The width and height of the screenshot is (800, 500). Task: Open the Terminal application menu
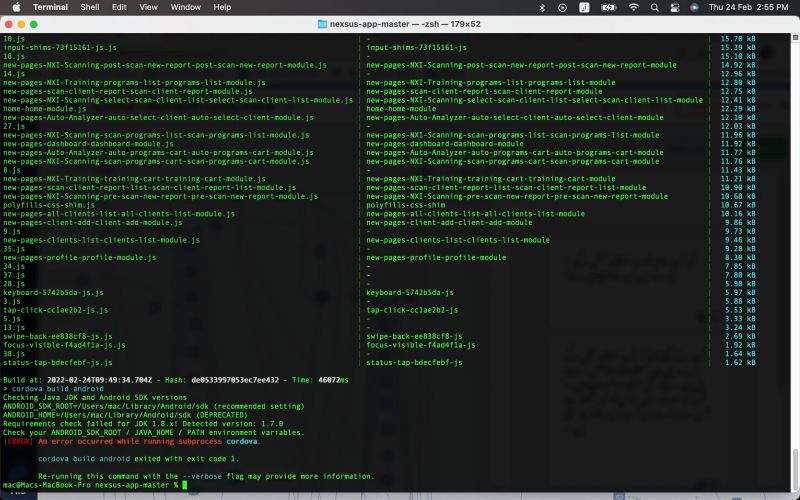(x=51, y=7)
